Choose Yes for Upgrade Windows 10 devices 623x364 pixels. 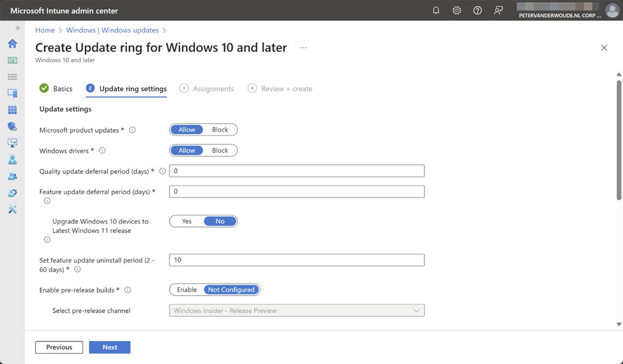tap(187, 221)
